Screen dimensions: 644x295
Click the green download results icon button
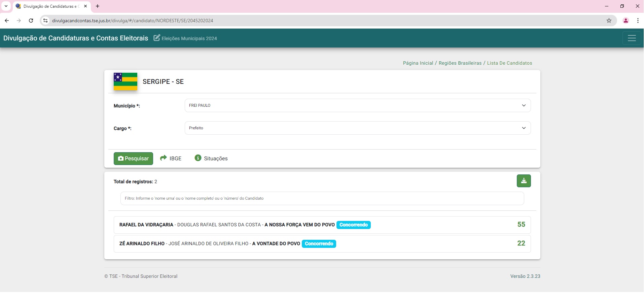point(524,181)
